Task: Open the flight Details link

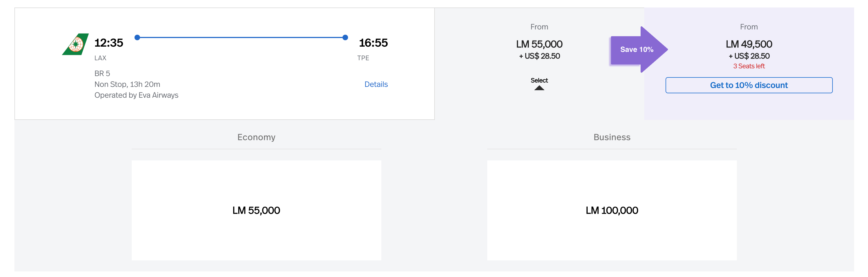Action: point(376,84)
